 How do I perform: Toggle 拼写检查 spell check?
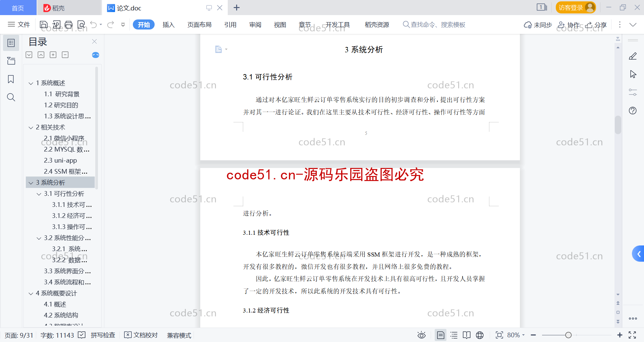[x=97, y=335]
